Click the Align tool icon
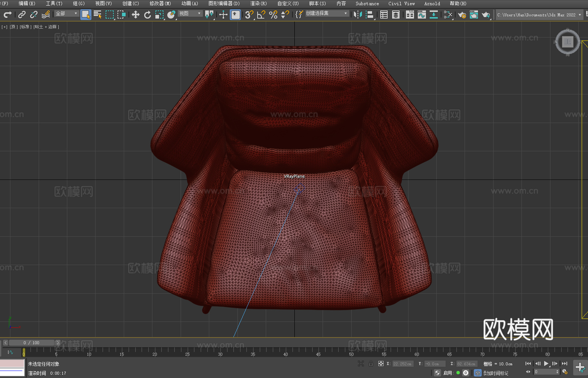Image resolution: width=588 pixels, height=378 pixels. click(370, 14)
